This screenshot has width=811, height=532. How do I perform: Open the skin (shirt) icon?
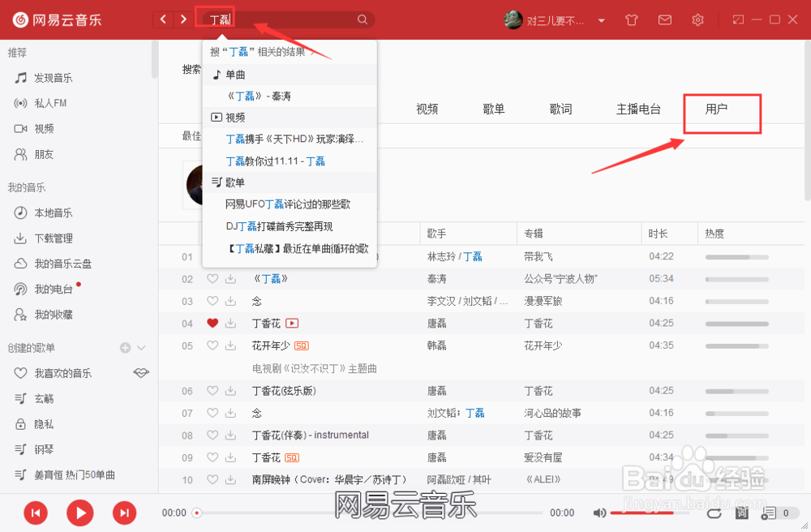click(x=632, y=20)
